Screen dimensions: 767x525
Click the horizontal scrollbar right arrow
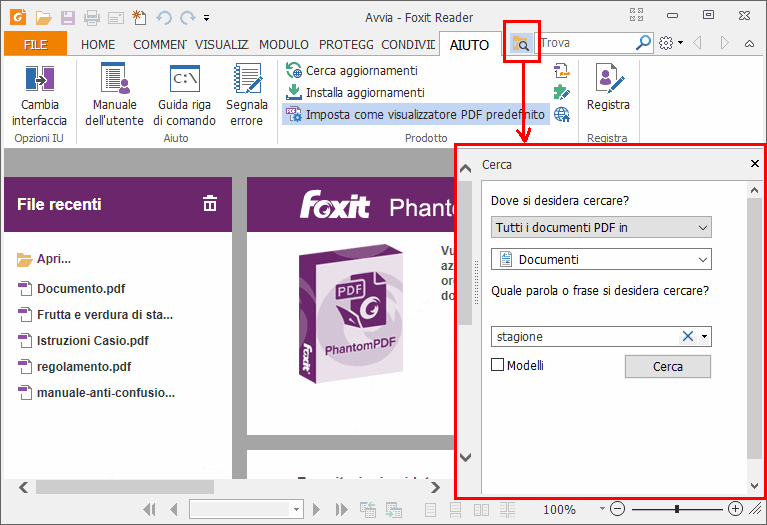[x=435, y=487]
